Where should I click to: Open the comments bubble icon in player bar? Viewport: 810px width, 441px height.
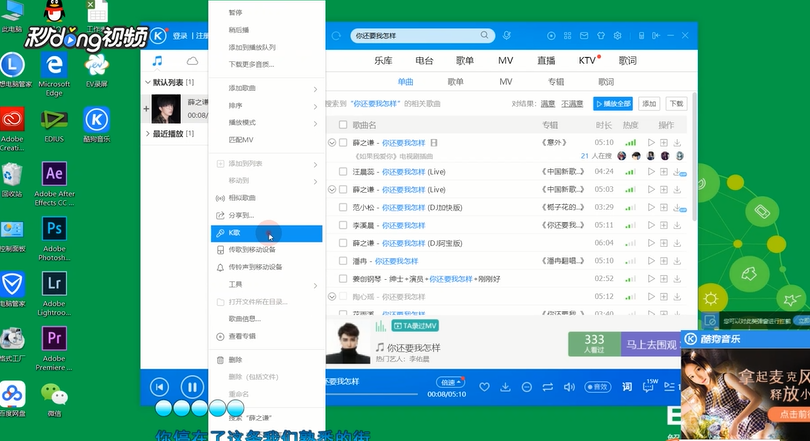point(649,385)
